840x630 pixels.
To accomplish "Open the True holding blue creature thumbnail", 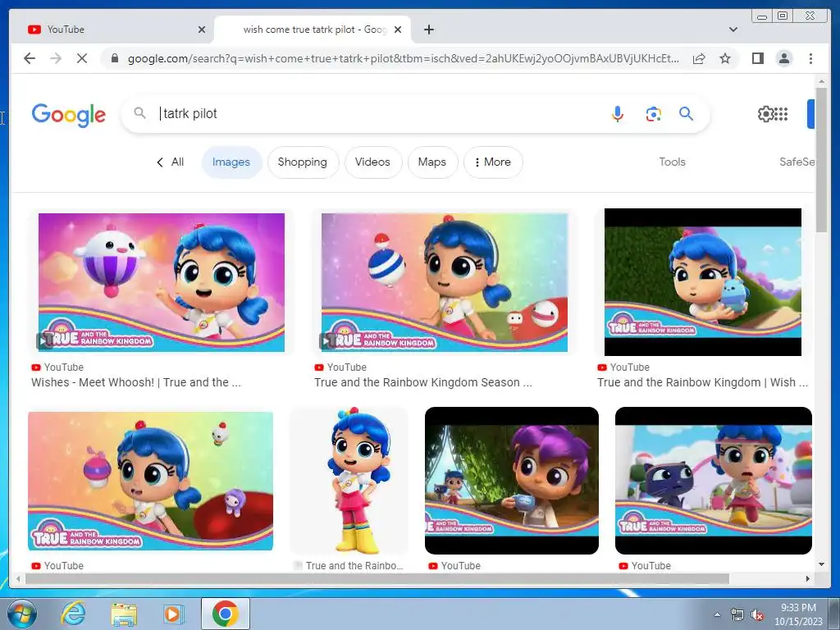I will pyautogui.click(x=703, y=282).
